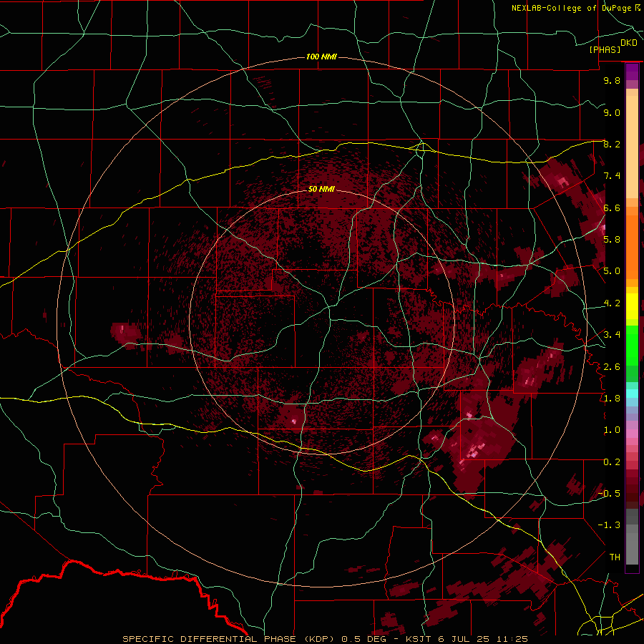Viewport: 644px width, 644px height.
Task: Click the TH threshold label
Action: pyautogui.click(x=615, y=557)
